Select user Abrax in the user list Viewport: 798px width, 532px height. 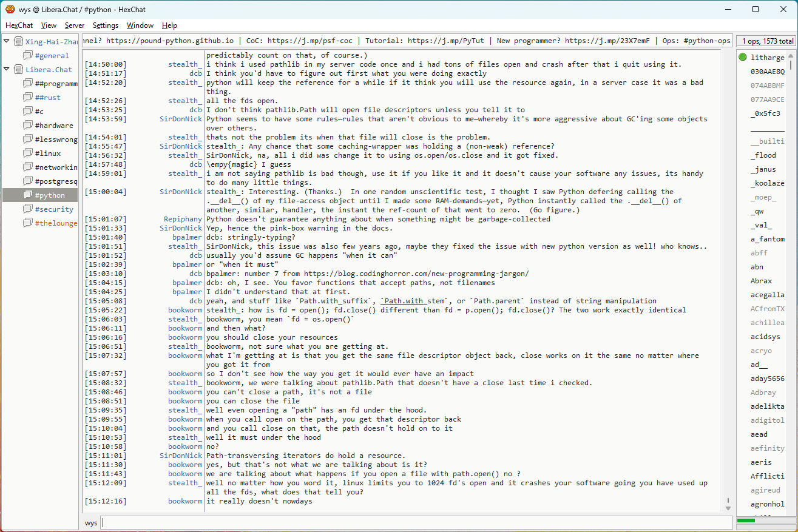point(762,281)
